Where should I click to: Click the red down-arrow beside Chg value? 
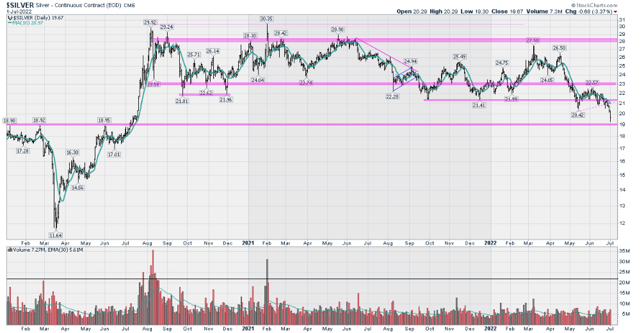coord(615,11)
